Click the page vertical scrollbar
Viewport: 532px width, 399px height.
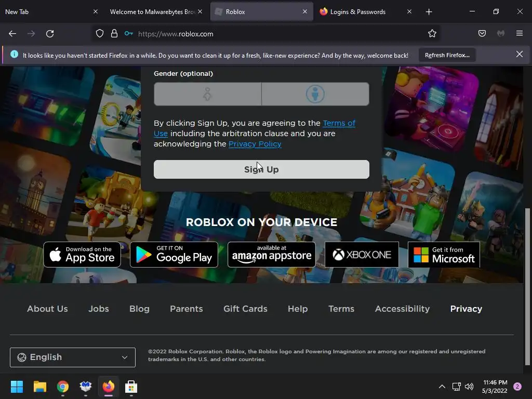(x=527, y=287)
